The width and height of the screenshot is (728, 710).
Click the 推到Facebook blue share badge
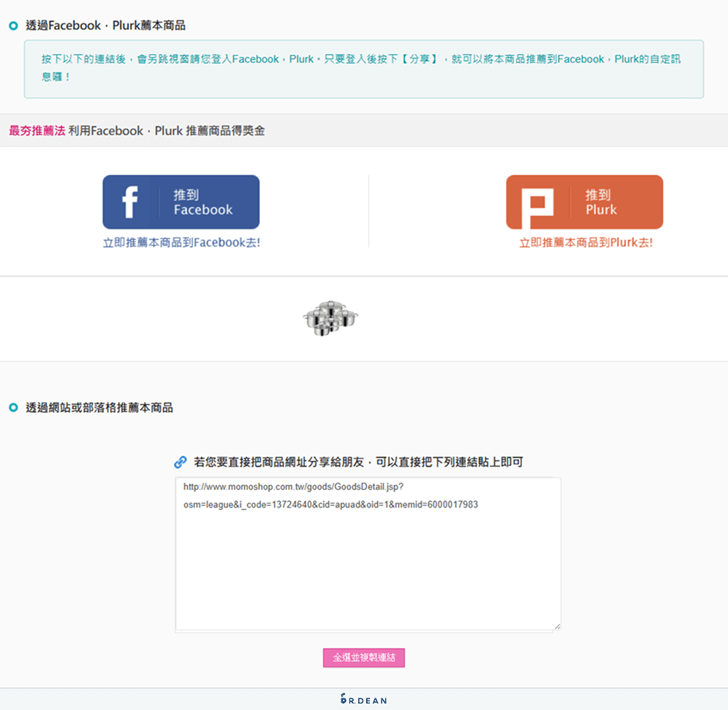pos(181,202)
